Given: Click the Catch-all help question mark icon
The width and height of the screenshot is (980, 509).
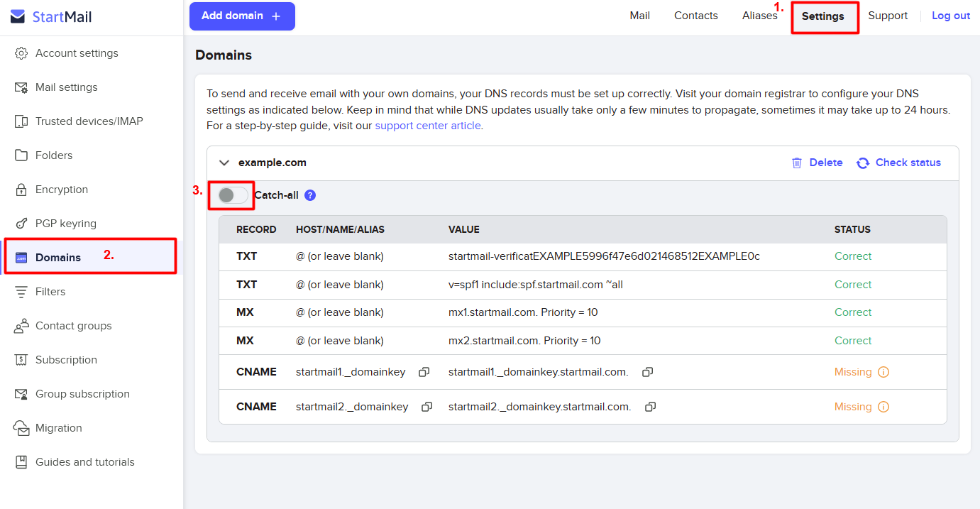Looking at the screenshot, I should (x=310, y=195).
